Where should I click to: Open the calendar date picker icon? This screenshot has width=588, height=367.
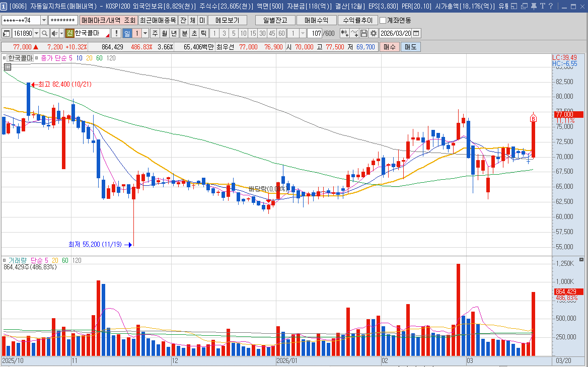point(416,33)
